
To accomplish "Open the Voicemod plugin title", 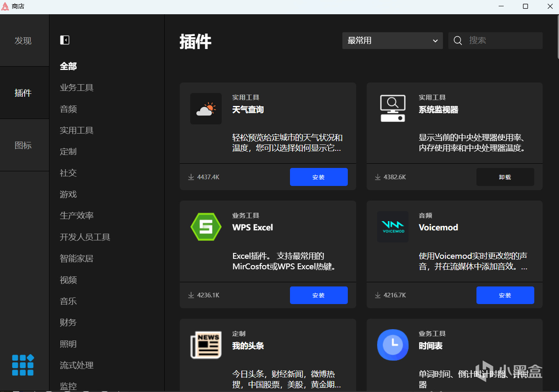I will click(439, 227).
